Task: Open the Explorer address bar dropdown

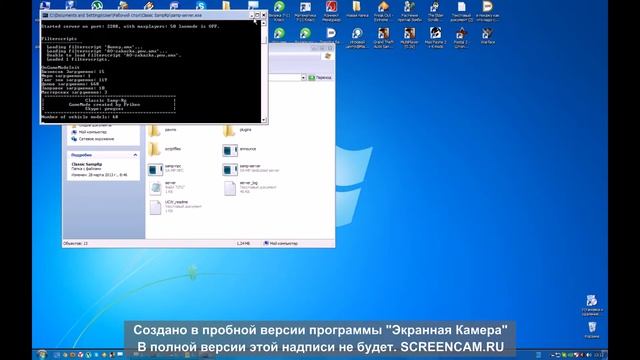Action: [x=303, y=78]
